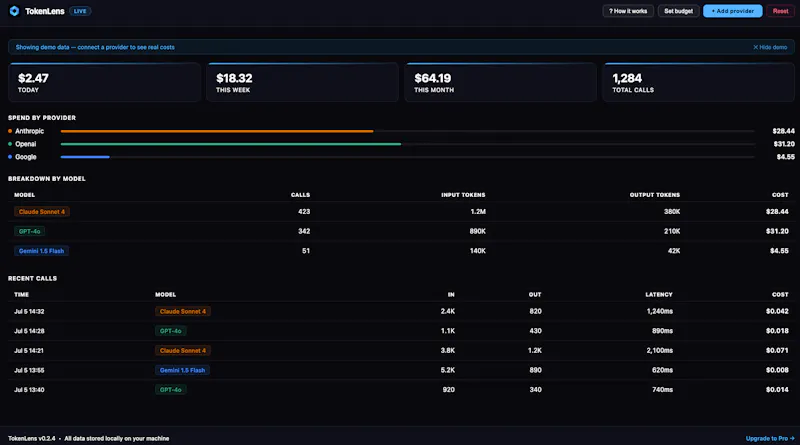Click the $0.071 call cost
The width and height of the screenshot is (800, 445).
tap(777, 351)
